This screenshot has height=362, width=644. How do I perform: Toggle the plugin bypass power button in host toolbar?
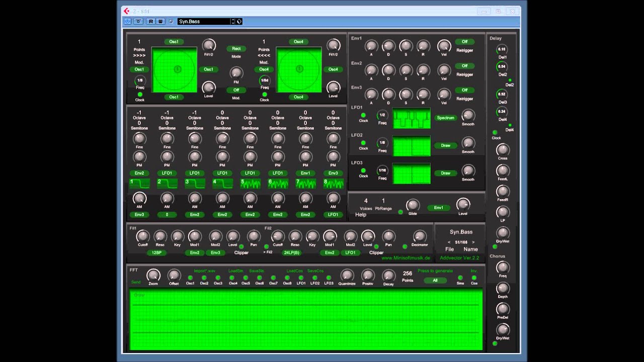127,21
